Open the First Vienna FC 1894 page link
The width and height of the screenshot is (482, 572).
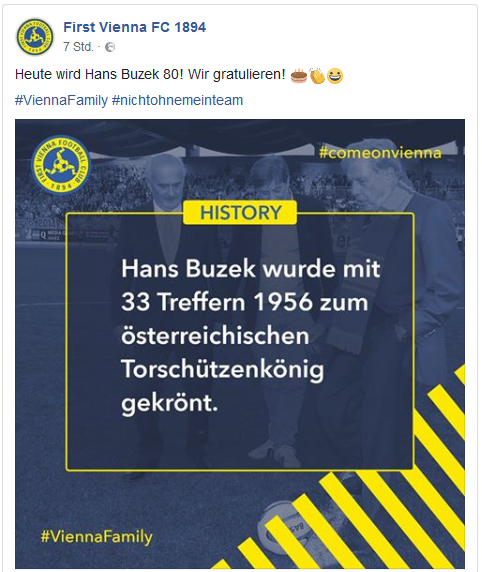pyautogui.click(x=135, y=27)
